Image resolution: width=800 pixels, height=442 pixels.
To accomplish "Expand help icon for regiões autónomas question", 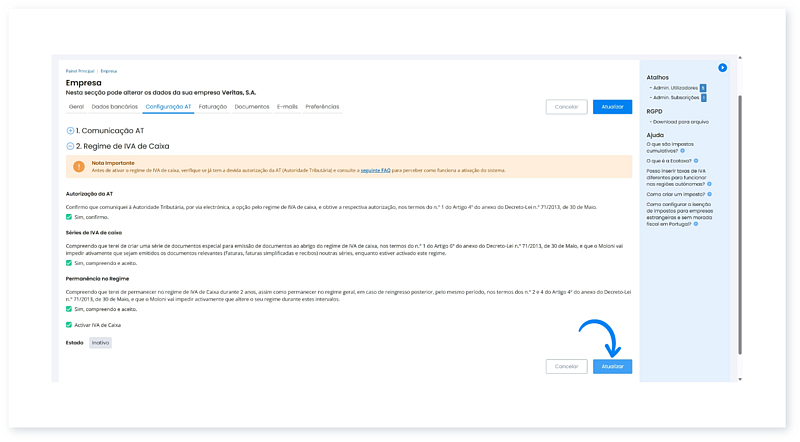I will [x=709, y=184].
